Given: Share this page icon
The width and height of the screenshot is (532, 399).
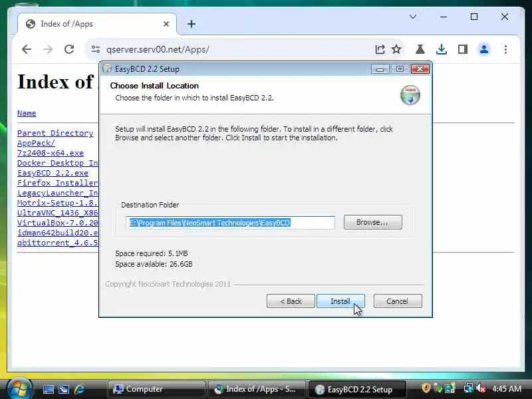Looking at the screenshot, I should coord(380,49).
